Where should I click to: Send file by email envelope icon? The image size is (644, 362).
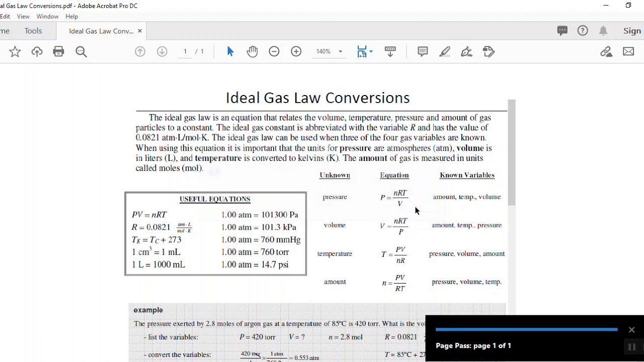(628, 51)
